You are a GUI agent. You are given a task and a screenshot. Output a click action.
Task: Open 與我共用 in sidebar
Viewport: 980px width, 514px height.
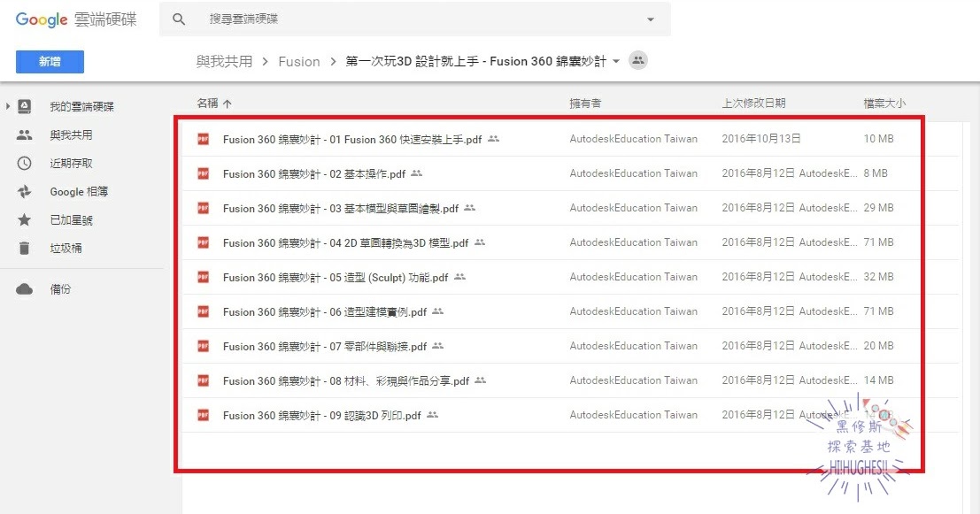[x=71, y=134]
